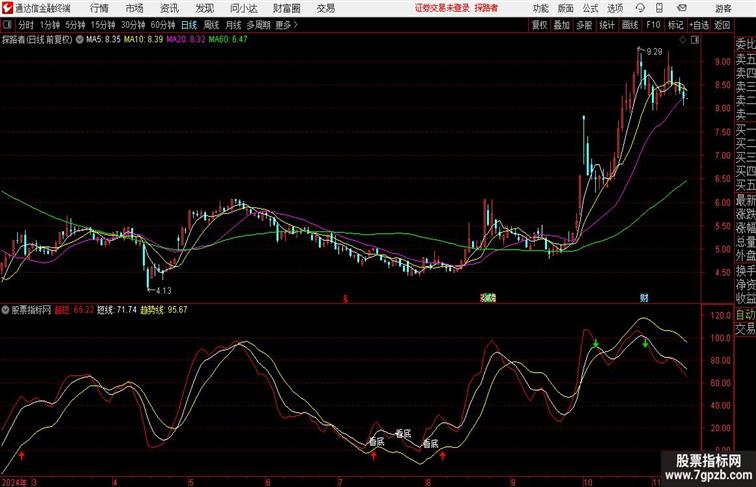Click the MA20: 8.32 label

pyautogui.click(x=186, y=40)
